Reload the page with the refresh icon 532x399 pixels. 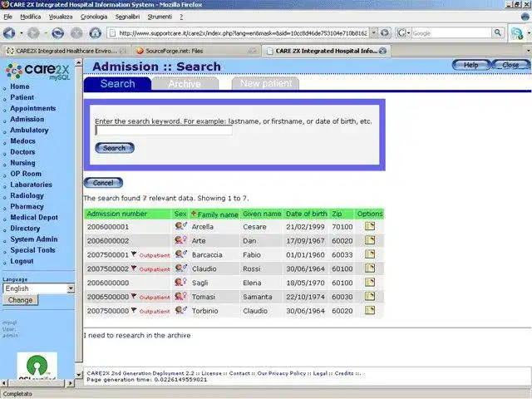point(58,33)
